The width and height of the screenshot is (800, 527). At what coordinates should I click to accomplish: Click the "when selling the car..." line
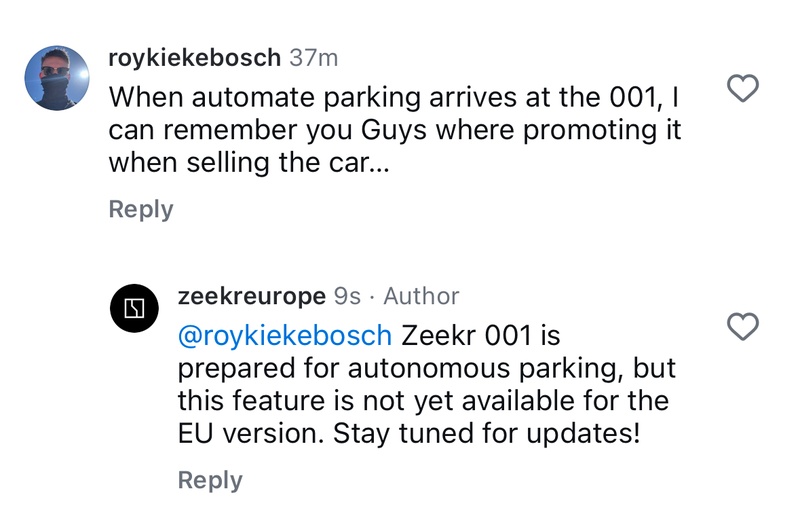pos(248,165)
